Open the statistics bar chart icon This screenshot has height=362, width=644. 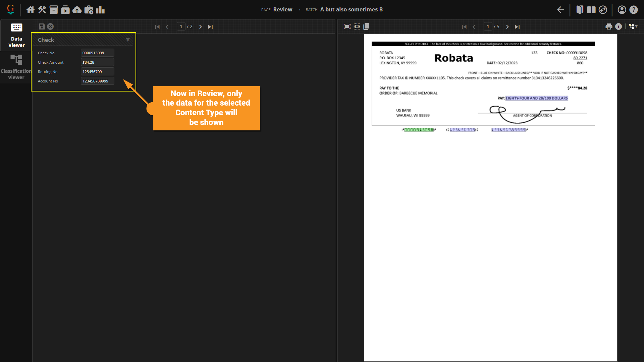[x=100, y=10]
